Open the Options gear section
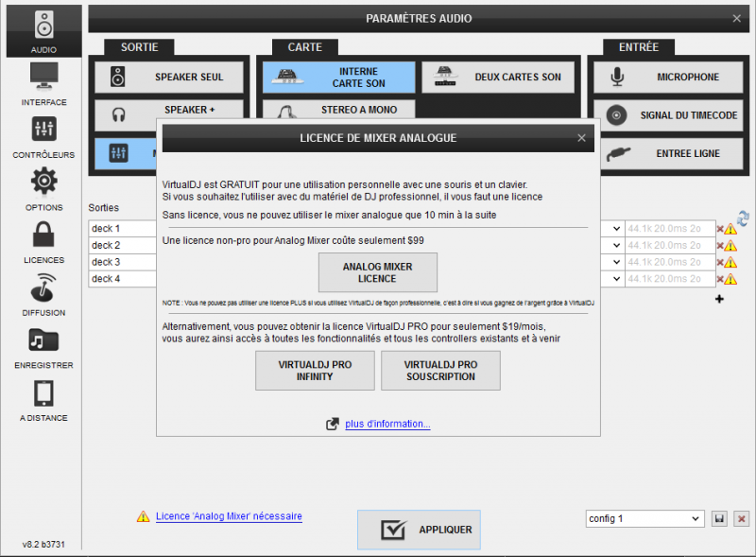756x557 pixels. 43,190
